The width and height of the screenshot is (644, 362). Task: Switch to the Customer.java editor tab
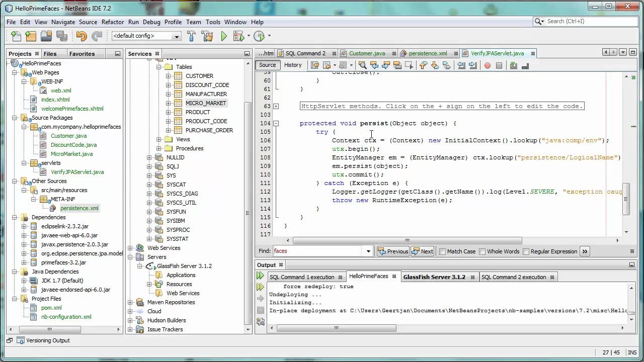click(367, 53)
